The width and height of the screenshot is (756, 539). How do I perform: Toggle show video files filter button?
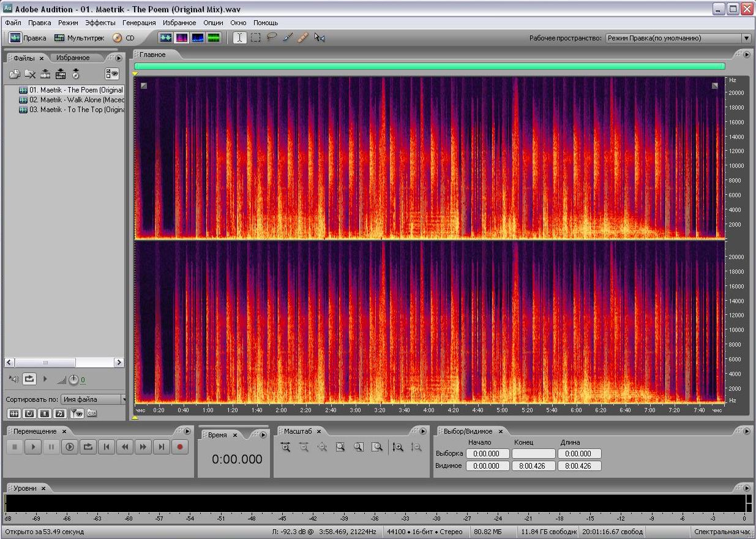tap(44, 413)
